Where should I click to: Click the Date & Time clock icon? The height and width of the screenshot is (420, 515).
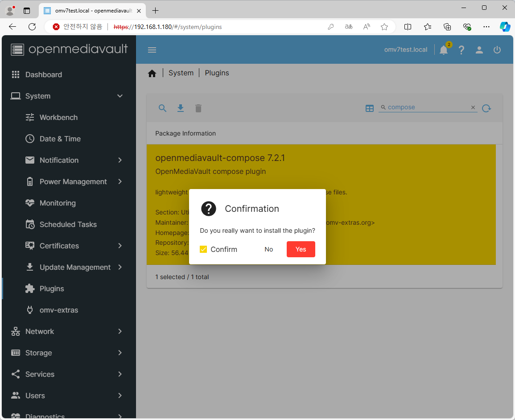[30, 139]
